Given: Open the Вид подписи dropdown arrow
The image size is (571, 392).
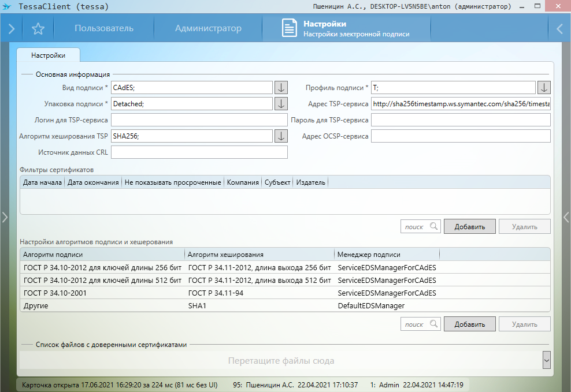Looking at the screenshot, I should [x=280, y=88].
